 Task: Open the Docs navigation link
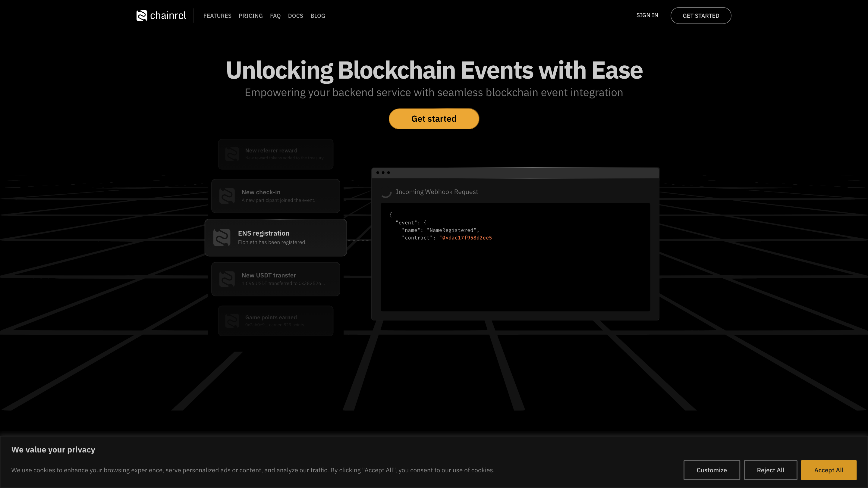click(295, 16)
